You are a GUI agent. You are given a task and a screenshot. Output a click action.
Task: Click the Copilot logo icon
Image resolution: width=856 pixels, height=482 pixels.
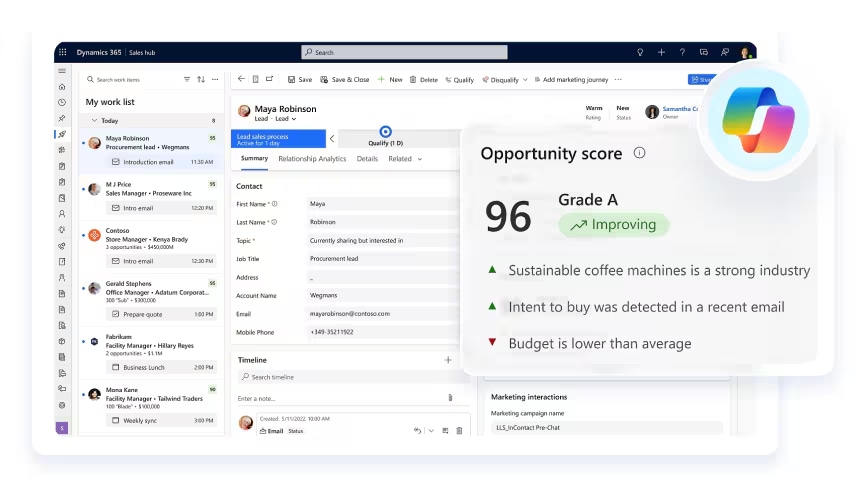click(x=757, y=118)
